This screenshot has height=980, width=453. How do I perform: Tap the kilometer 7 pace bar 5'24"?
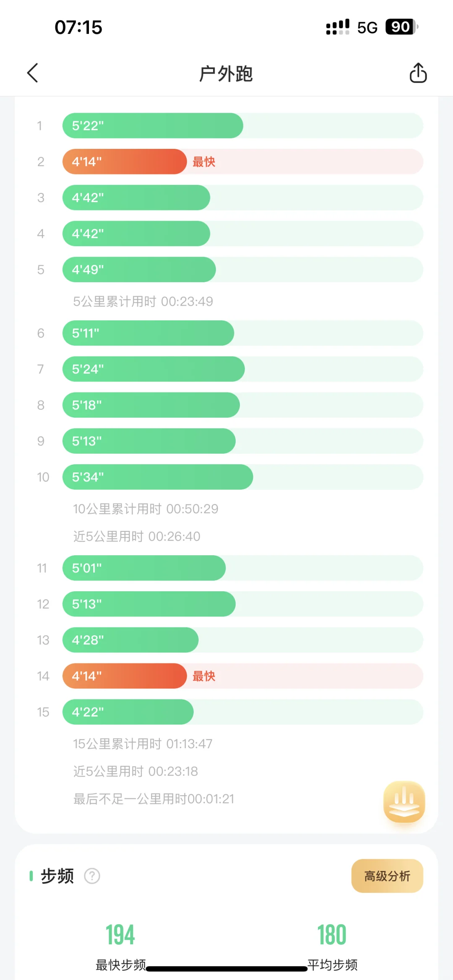pyautogui.click(x=154, y=369)
